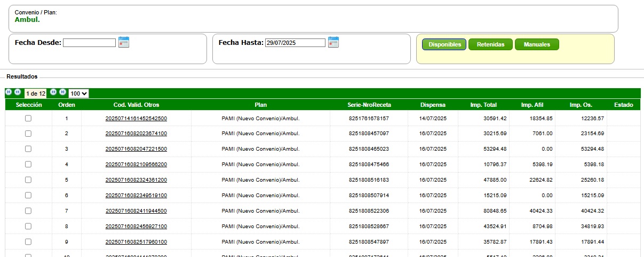Click the Orden column header
Screen dimensions: 644x257
pos(67,105)
